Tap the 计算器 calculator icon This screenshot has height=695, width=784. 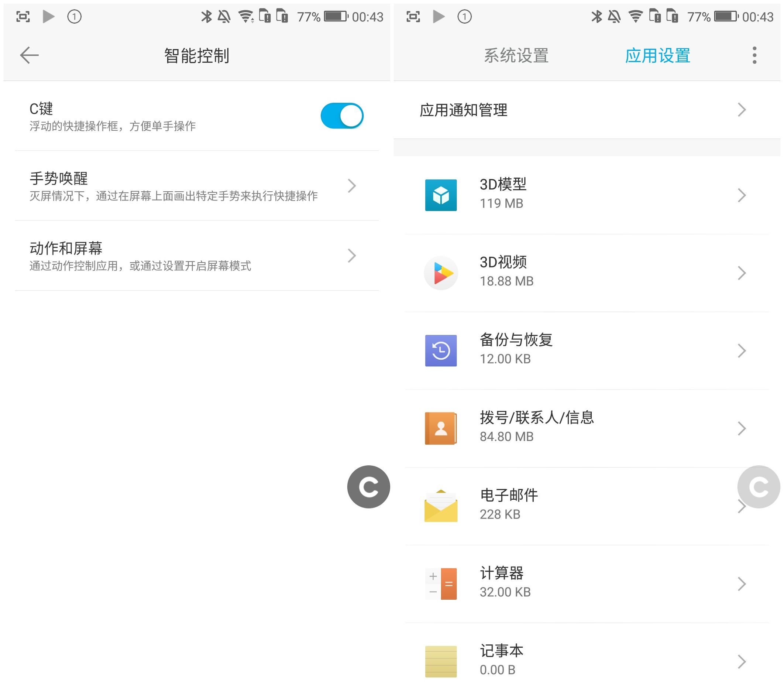click(441, 584)
